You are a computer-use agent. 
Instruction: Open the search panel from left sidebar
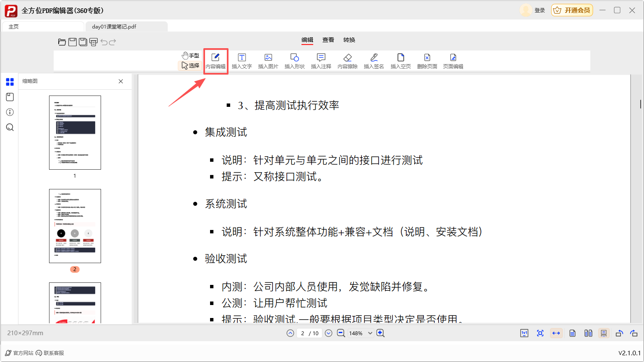click(x=10, y=127)
